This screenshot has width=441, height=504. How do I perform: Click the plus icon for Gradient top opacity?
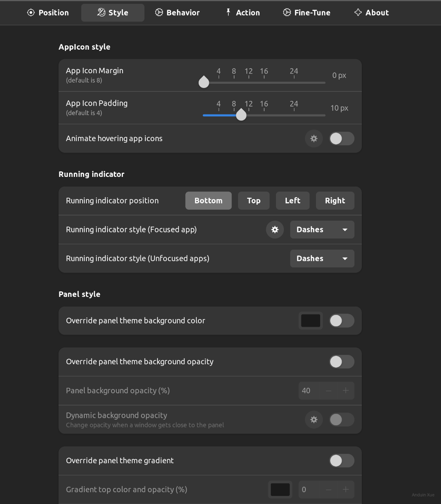[345, 489]
